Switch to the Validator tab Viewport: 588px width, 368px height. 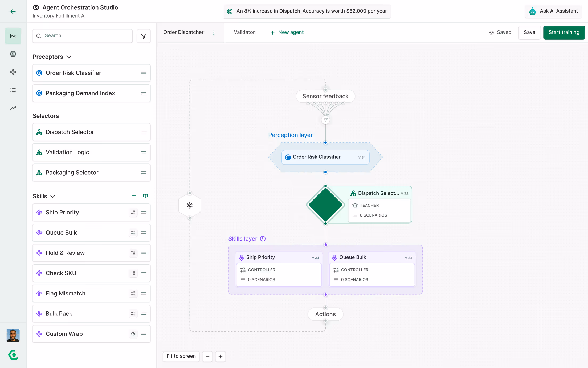point(244,32)
